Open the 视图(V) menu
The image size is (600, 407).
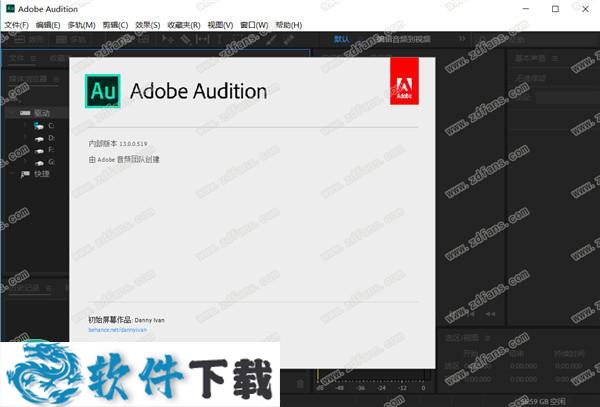pos(220,25)
